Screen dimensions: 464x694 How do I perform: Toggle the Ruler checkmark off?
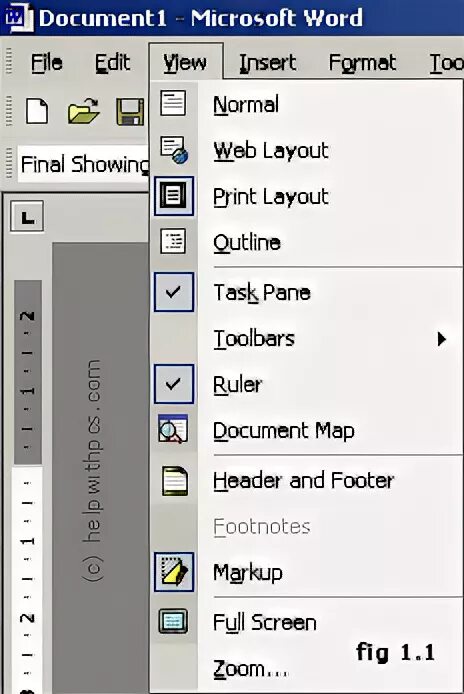[174, 384]
